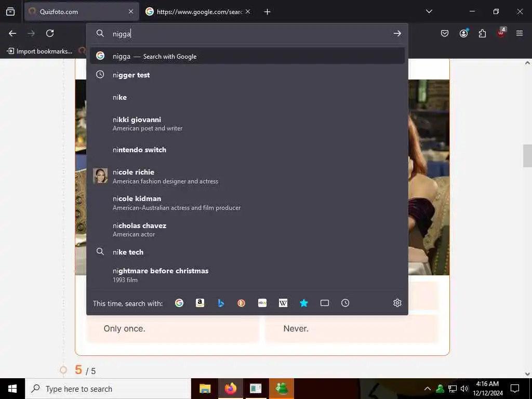
Task: Choose the Search with Google suggestion row
Action: point(247,56)
